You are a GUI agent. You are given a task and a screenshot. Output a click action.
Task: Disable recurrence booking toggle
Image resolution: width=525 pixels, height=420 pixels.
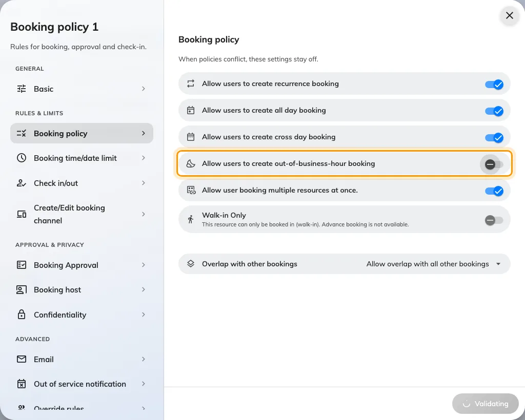pyautogui.click(x=494, y=85)
